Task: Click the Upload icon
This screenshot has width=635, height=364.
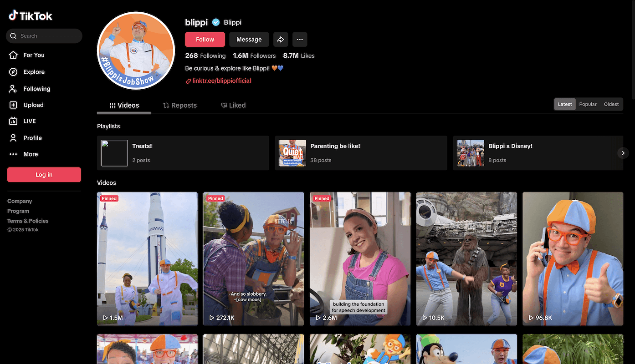Action: point(13,105)
